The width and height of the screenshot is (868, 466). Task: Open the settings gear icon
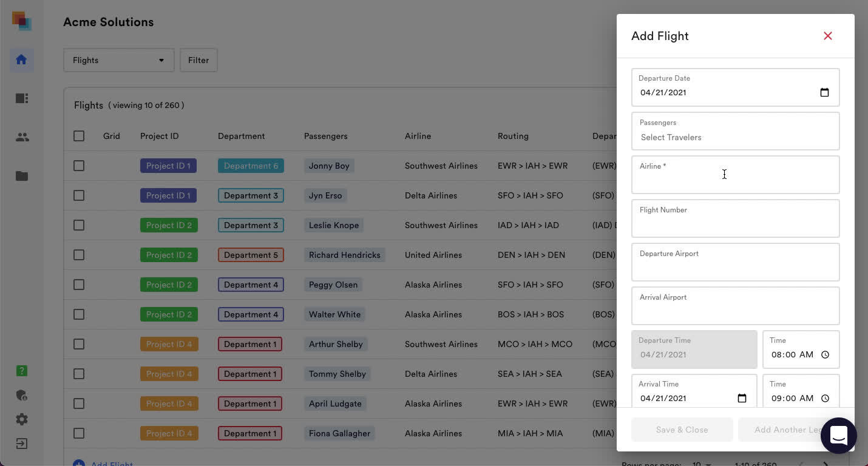(x=22, y=419)
